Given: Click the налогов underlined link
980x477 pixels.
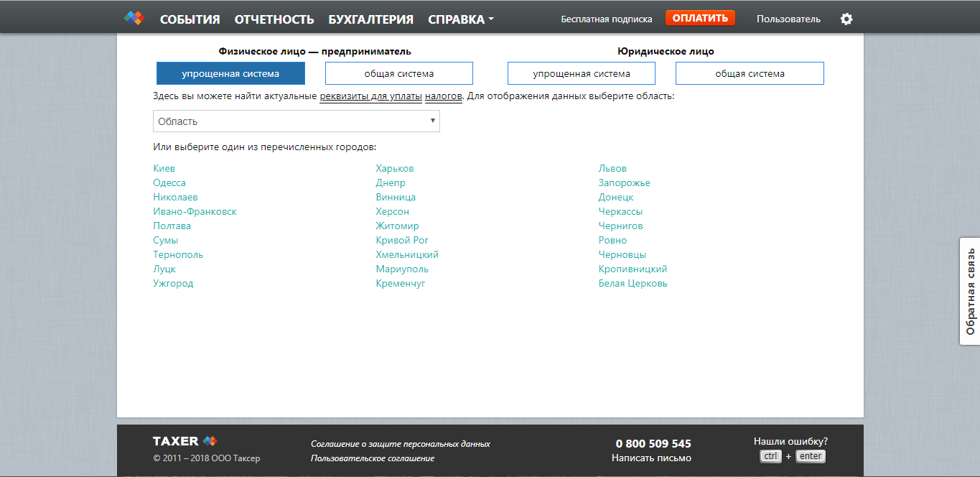Looking at the screenshot, I should 443,96.
